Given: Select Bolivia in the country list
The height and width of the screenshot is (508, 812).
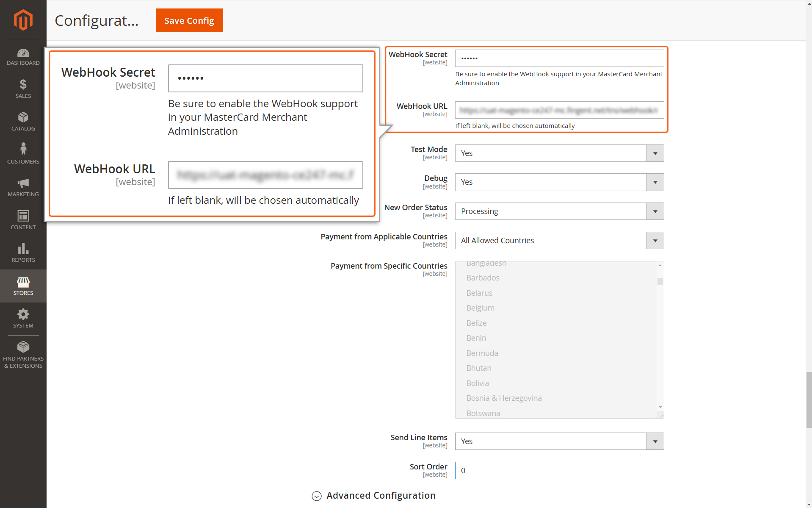Looking at the screenshot, I should (x=478, y=383).
